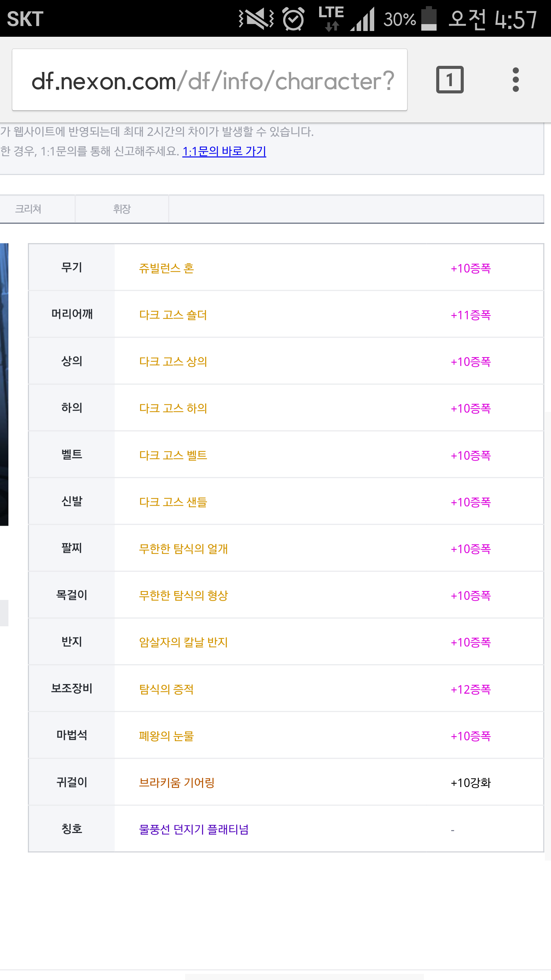Select the weapon item 쥬빌런스 혼
This screenshot has width=551, height=980.
coord(166,268)
